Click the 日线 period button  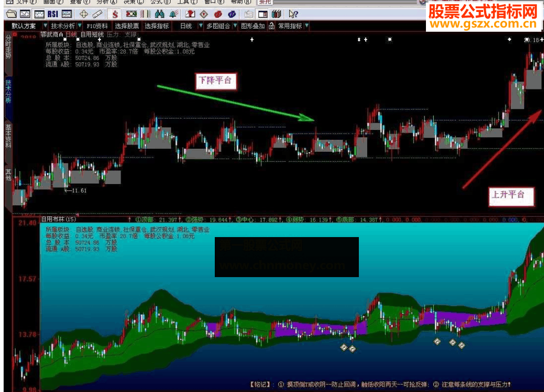[x=186, y=26]
